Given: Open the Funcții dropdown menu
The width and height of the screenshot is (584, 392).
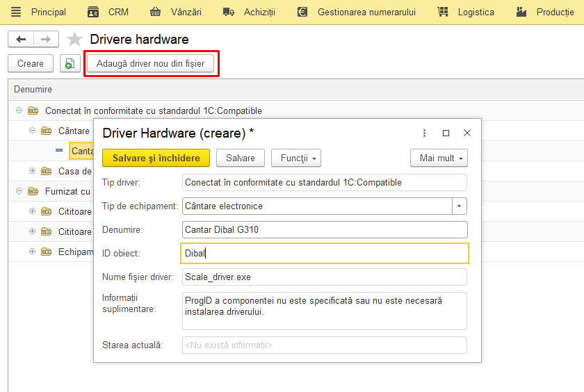Looking at the screenshot, I should (x=296, y=158).
